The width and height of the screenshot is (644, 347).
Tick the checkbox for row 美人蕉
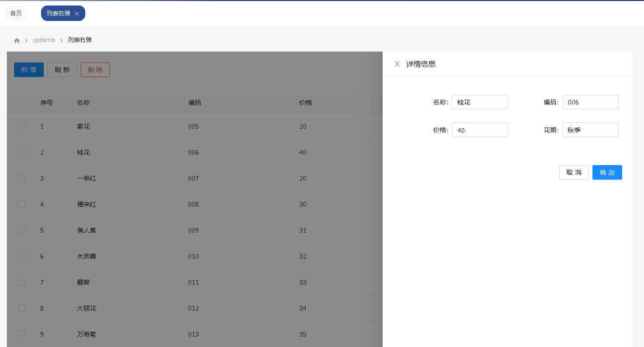(21, 230)
